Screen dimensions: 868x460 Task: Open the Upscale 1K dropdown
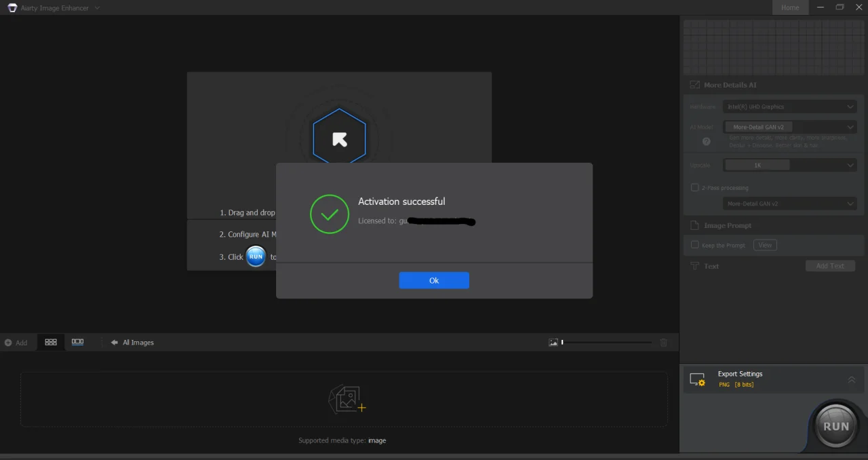(790, 165)
